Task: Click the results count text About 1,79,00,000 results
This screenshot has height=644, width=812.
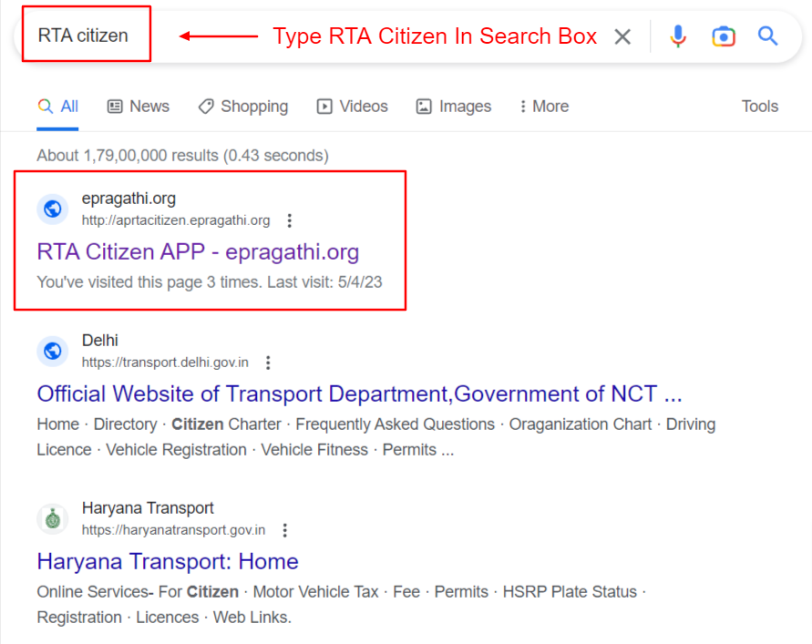Action: (183, 155)
